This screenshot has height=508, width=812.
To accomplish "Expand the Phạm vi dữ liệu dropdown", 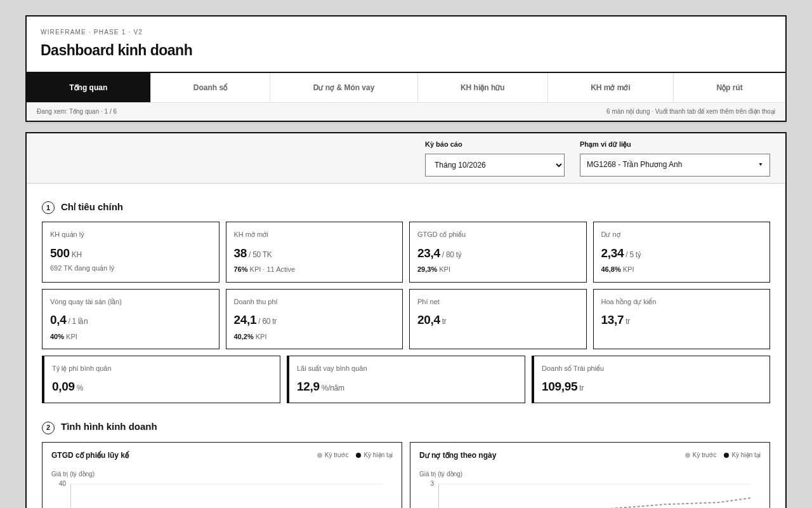I will [x=675, y=165].
